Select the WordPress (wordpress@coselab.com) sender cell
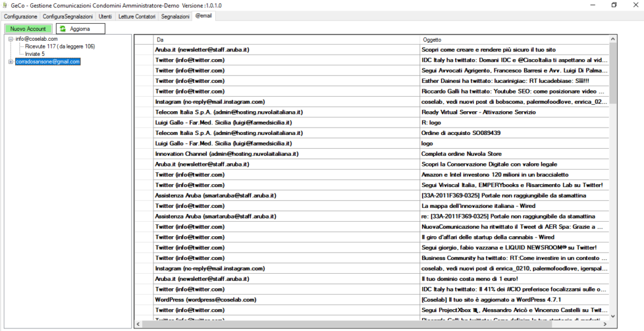This screenshot has width=644, height=331. (x=286, y=300)
